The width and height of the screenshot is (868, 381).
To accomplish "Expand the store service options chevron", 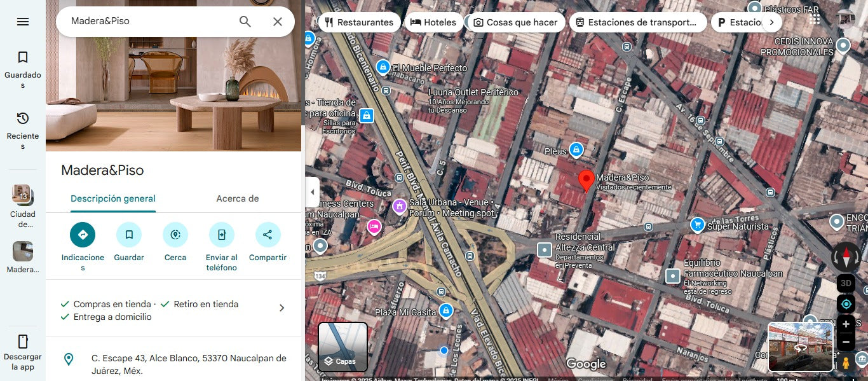I will coord(281,308).
